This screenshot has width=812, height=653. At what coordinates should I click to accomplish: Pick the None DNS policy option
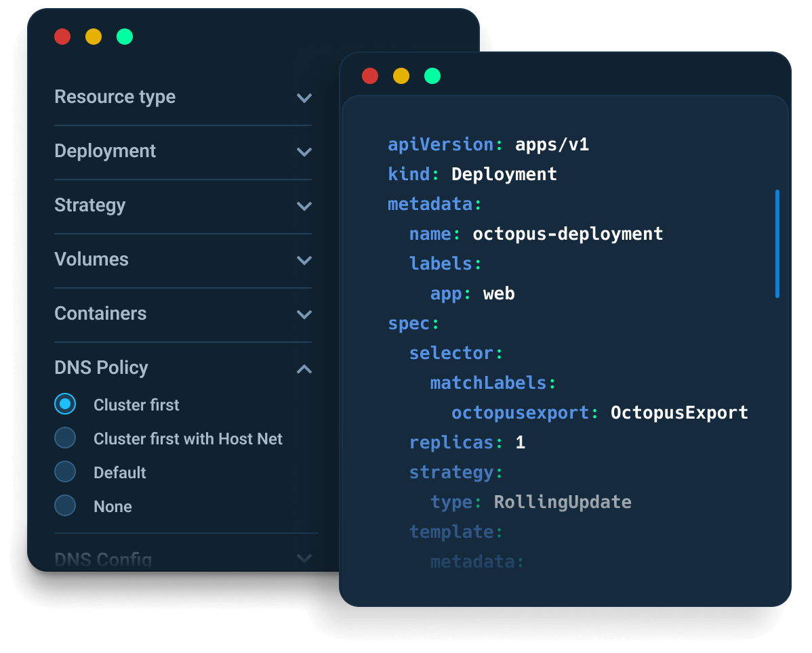(x=65, y=506)
